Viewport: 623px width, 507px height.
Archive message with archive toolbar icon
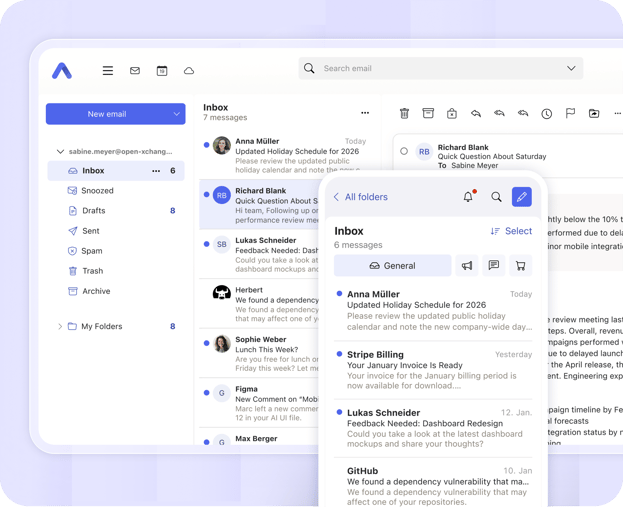[x=428, y=113]
